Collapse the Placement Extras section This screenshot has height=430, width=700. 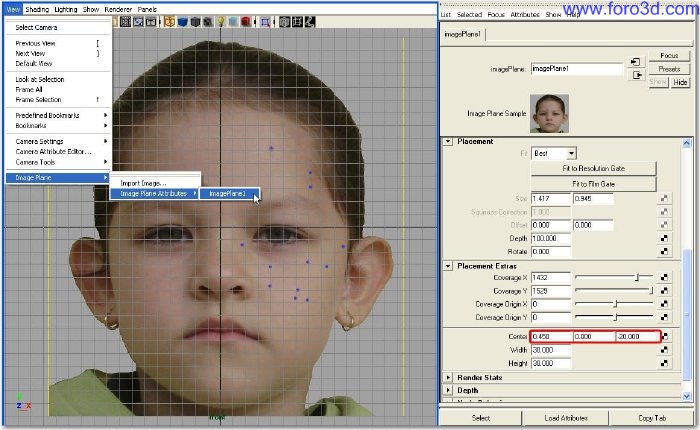pyautogui.click(x=448, y=266)
